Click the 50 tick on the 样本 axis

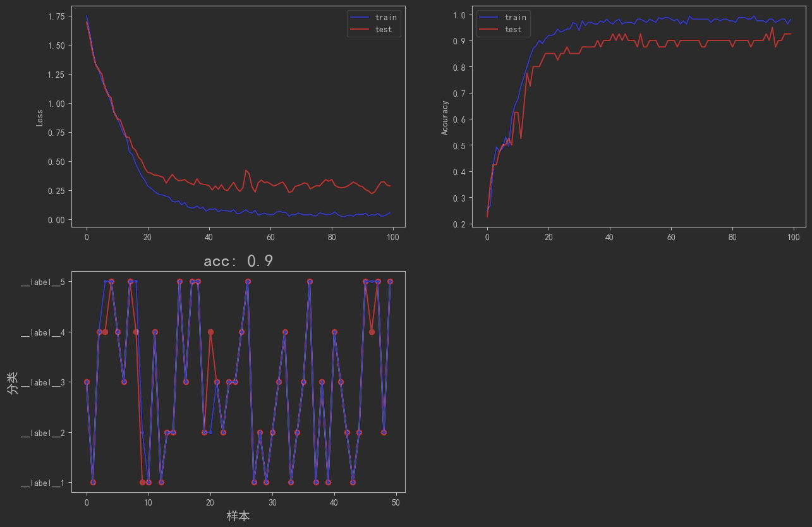tap(396, 502)
